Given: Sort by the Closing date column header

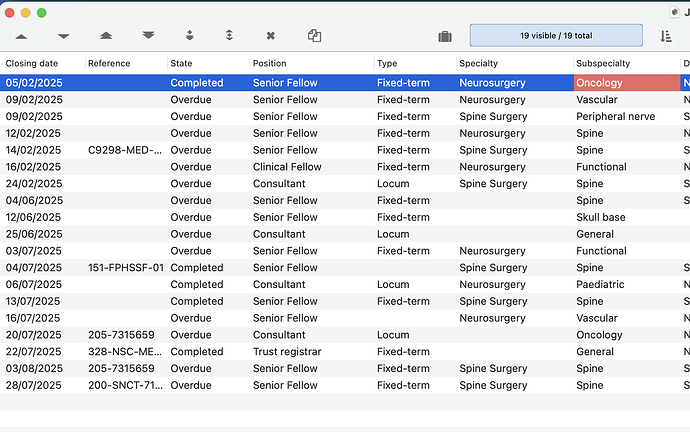Looking at the screenshot, I should pos(32,63).
